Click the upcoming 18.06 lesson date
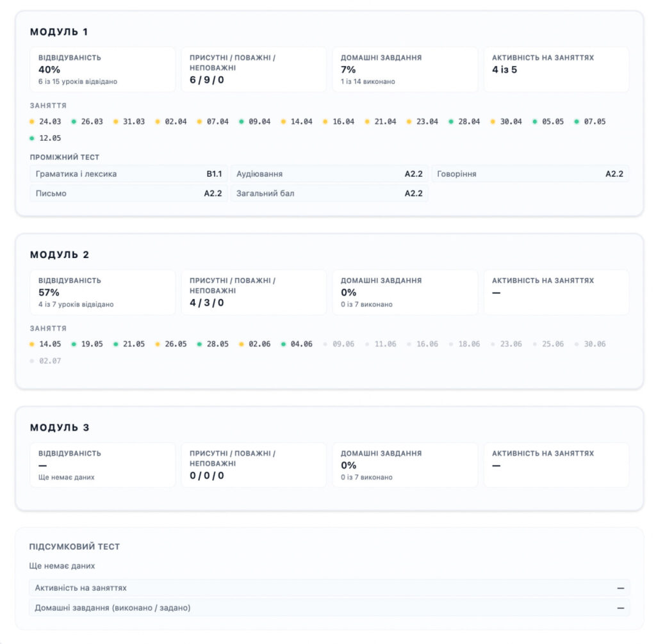 464,344
